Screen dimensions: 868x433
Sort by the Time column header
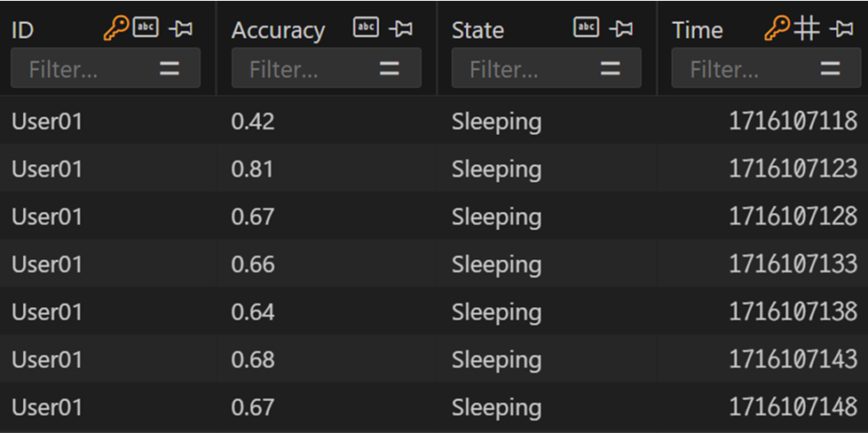click(x=698, y=30)
